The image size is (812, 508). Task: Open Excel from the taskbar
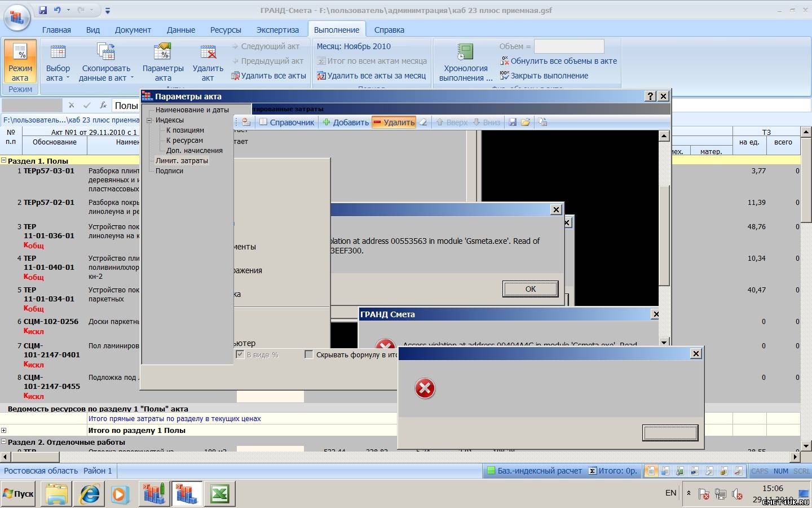[x=219, y=494]
